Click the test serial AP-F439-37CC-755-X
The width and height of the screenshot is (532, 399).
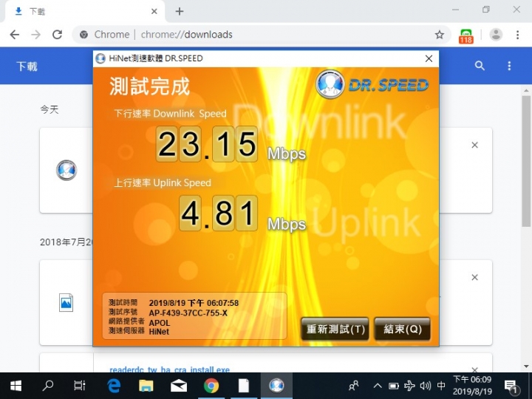pyautogui.click(x=188, y=313)
